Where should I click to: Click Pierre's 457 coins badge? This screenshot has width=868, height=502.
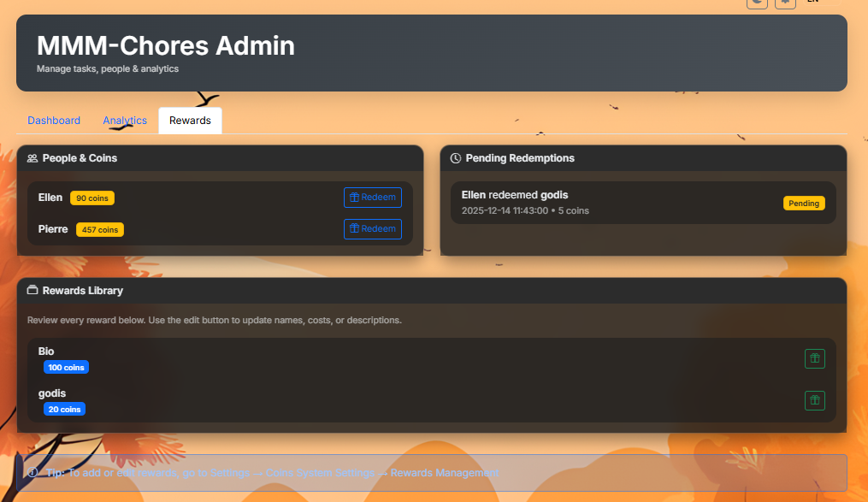[100, 230]
